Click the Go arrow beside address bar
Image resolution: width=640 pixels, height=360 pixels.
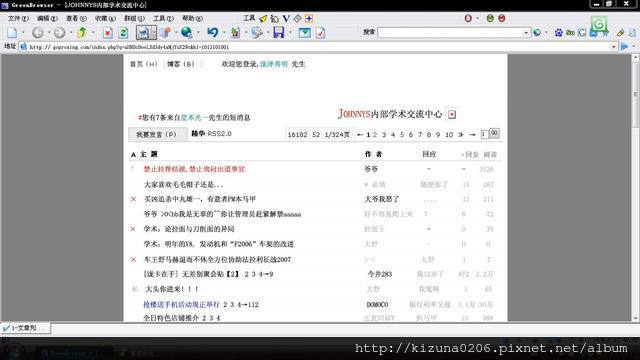point(624,47)
